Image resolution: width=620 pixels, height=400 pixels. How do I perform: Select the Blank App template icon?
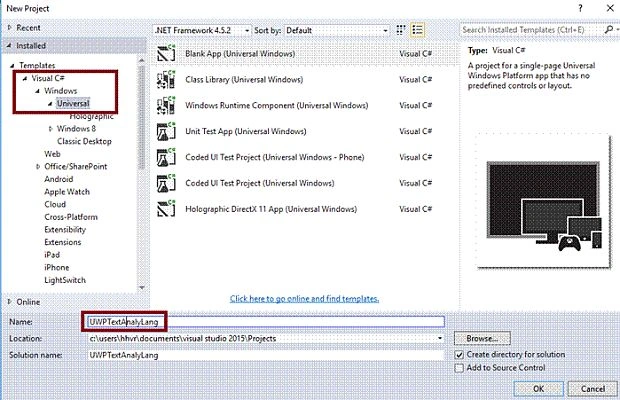[166, 53]
